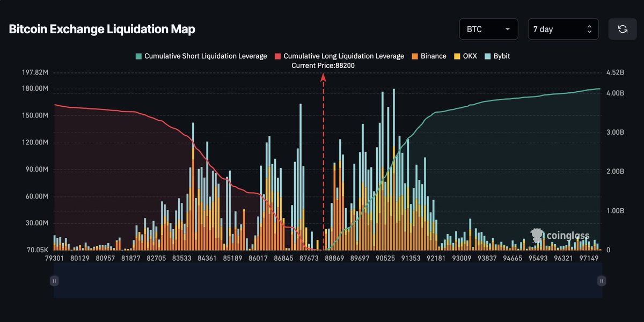Toggle the Binance series in legend
The image size is (644, 322).
point(428,56)
